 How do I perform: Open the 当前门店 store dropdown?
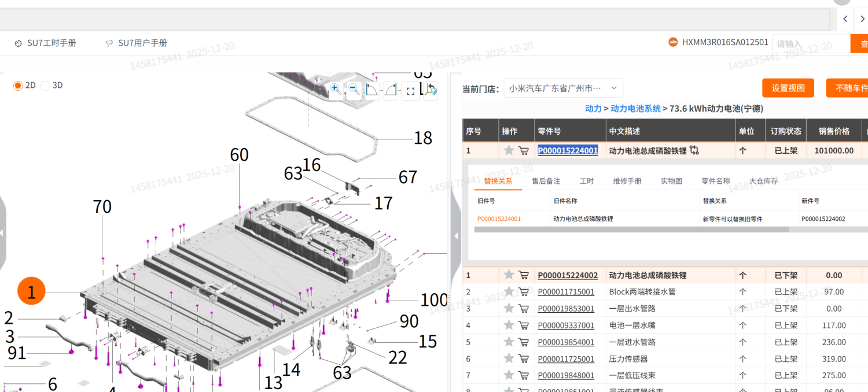[563, 88]
